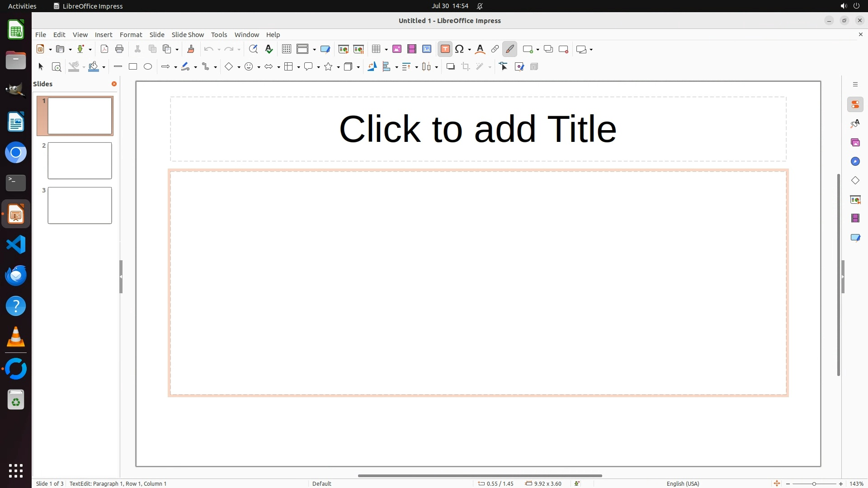Open Fontwork text icon
This screenshot has height=488, width=868.
480,49
